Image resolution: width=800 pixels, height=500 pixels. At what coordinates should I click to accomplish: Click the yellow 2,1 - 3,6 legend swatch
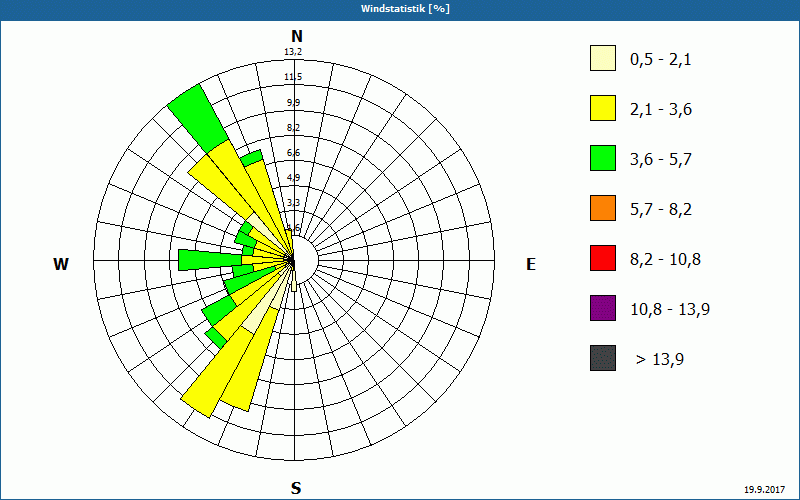603,108
